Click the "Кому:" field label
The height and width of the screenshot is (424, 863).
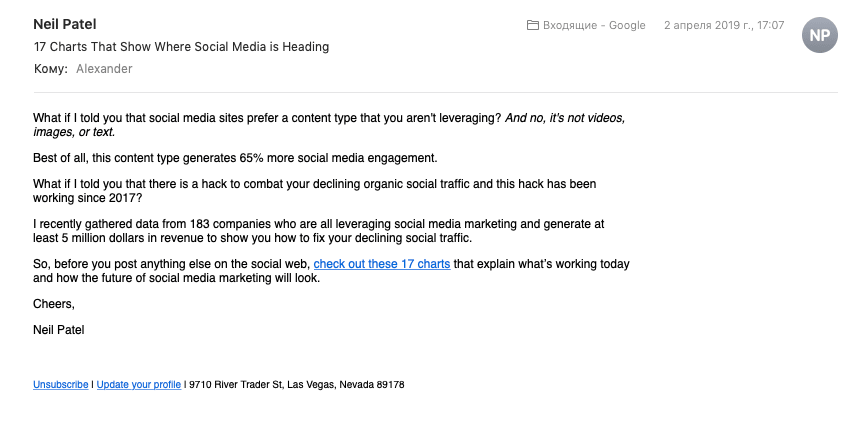pyautogui.click(x=51, y=69)
